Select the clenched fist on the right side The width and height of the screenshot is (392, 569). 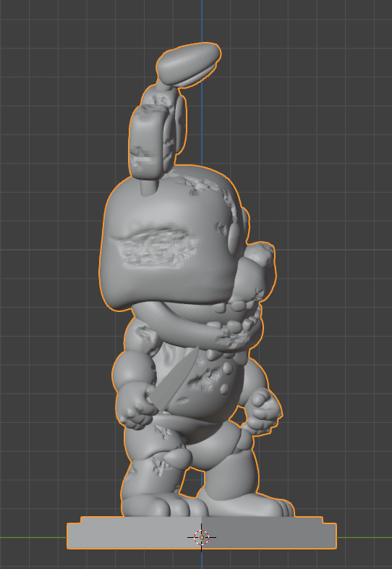(265, 408)
